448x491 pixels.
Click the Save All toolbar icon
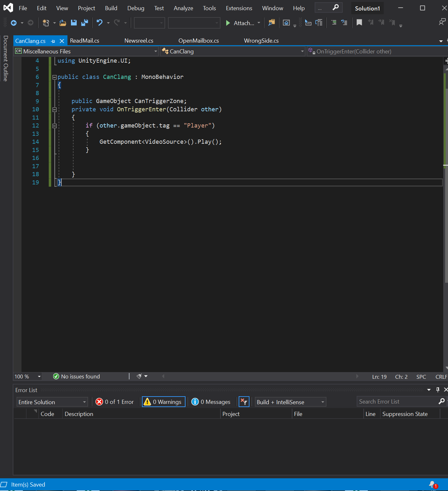click(x=84, y=23)
